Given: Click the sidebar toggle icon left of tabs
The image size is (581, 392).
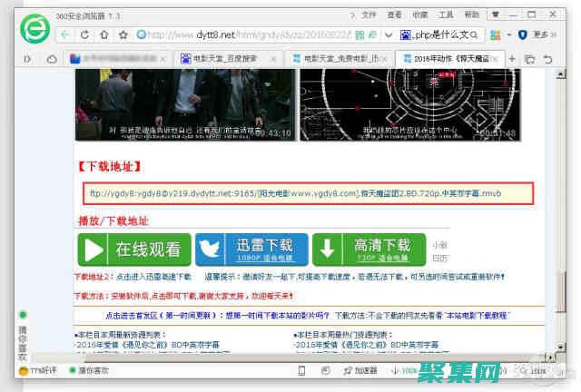Looking at the screenshot, I should tap(27, 59).
